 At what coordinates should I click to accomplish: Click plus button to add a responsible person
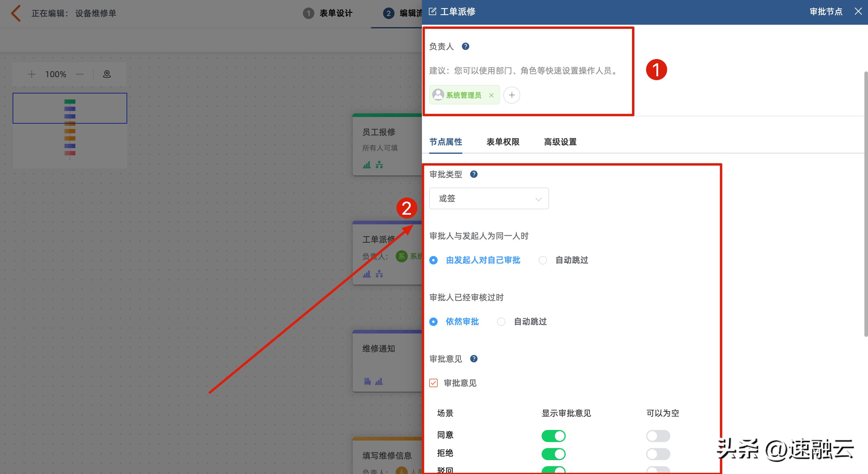point(511,95)
